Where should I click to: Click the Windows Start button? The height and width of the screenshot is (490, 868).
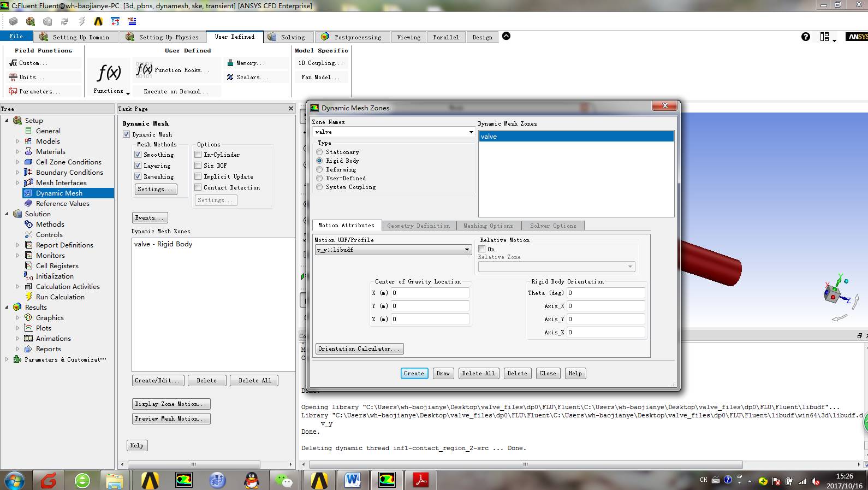tap(15, 480)
